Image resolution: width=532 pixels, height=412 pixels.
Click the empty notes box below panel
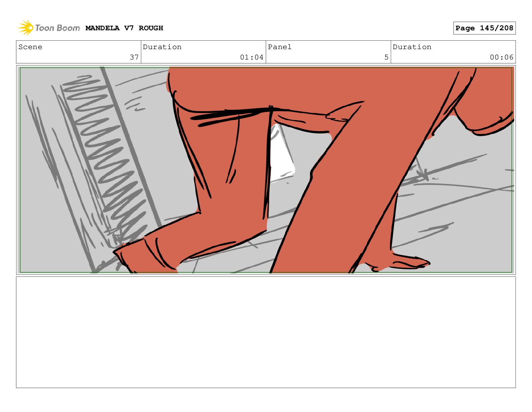266,332
